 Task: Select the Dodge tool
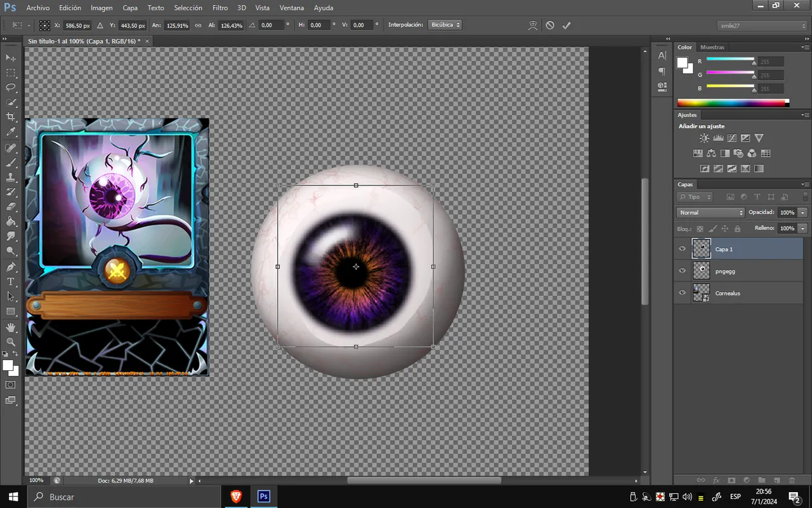point(11,251)
